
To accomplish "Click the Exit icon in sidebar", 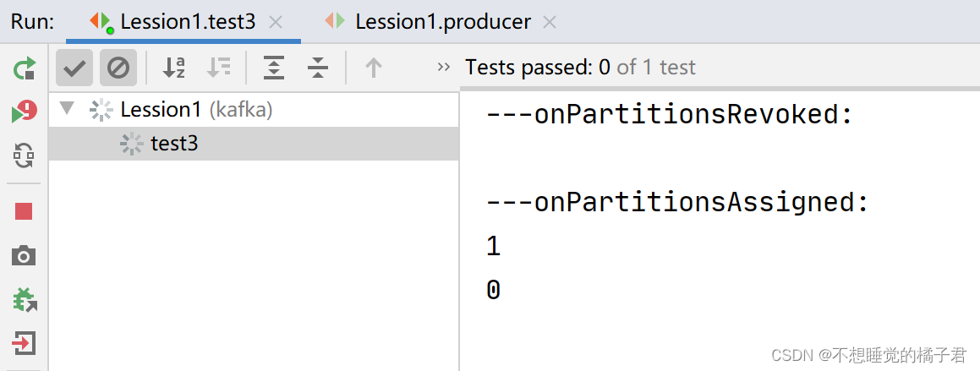I will [24, 343].
